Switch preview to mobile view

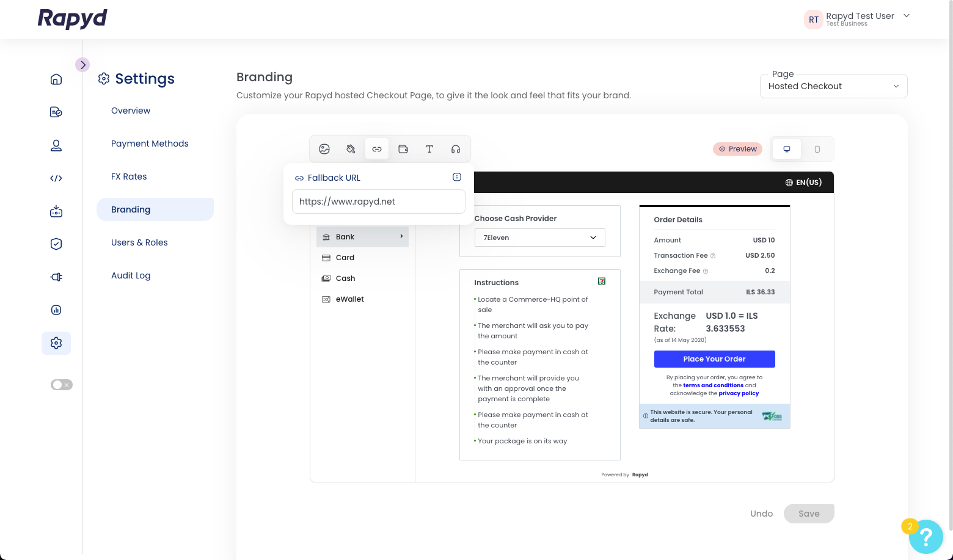pyautogui.click(x=817, y=149)
